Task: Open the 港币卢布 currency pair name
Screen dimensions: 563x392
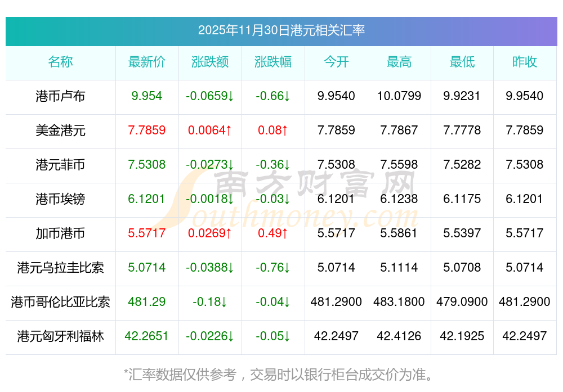Action: pyautogui.click(x=60, y=96)
